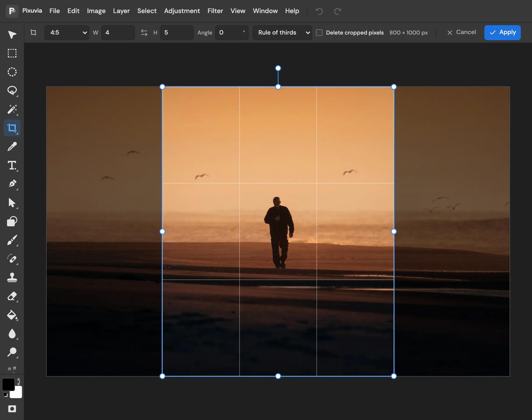
Task: Open the Image menu
Action: tap(96, 11)
